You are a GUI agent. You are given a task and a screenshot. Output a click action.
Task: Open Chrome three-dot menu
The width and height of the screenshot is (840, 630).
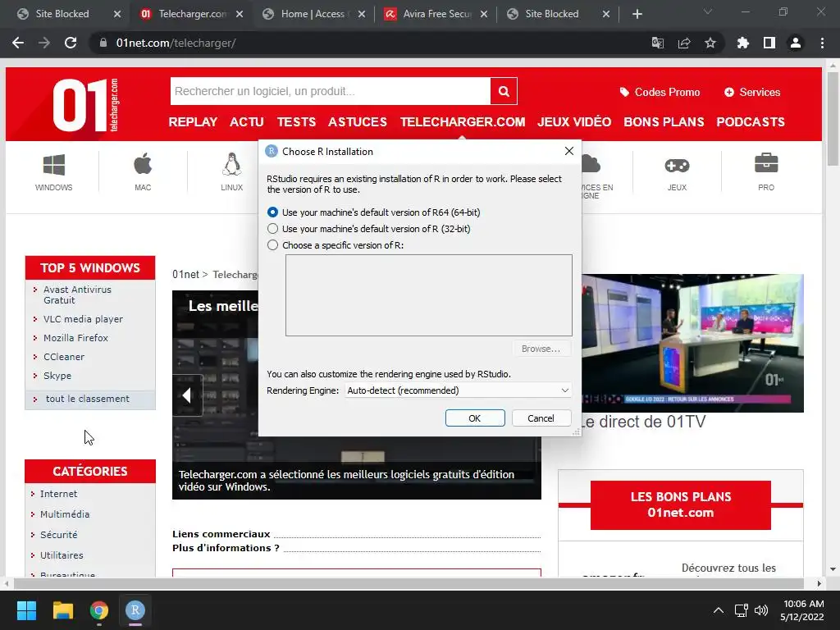point(822,43)
